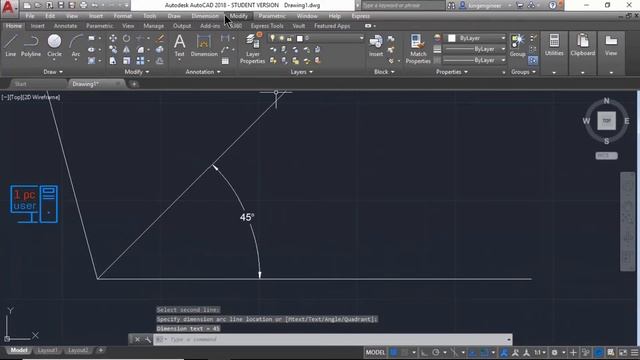Click the layer color square swatch
This screenshot has width=640, height=360.
pos(300,38)
